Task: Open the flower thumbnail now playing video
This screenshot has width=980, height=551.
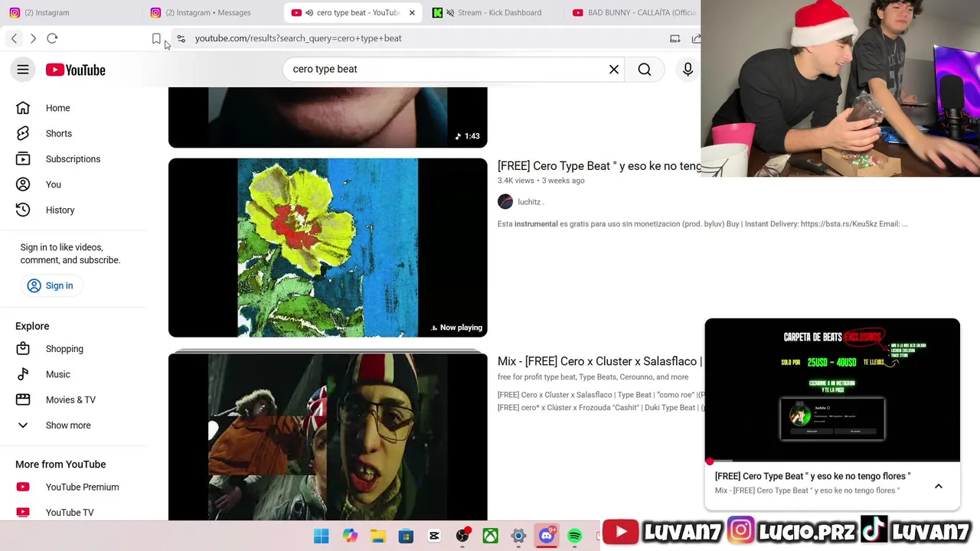Action: pos(328,247)
